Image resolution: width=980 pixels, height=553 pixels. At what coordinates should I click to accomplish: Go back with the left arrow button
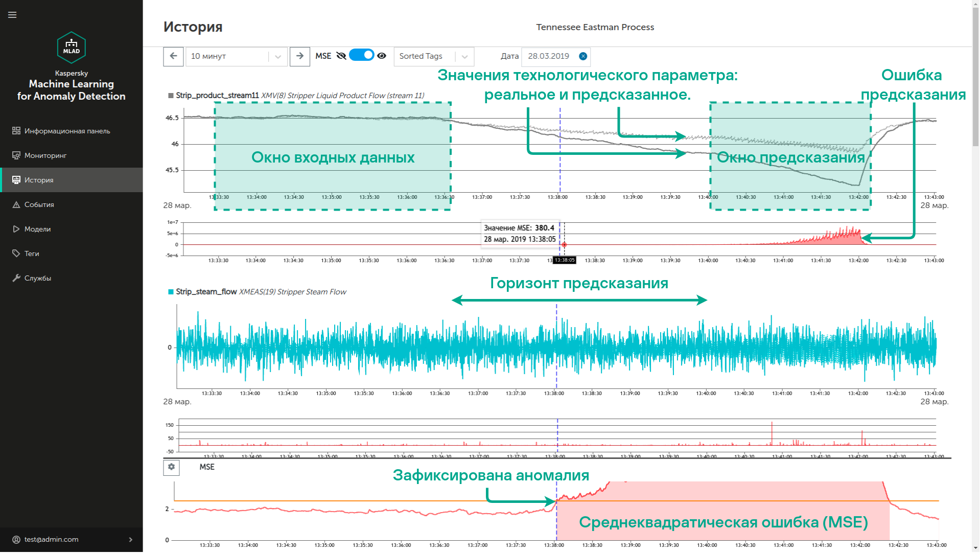pyautogui.click(x=173, y=56)
